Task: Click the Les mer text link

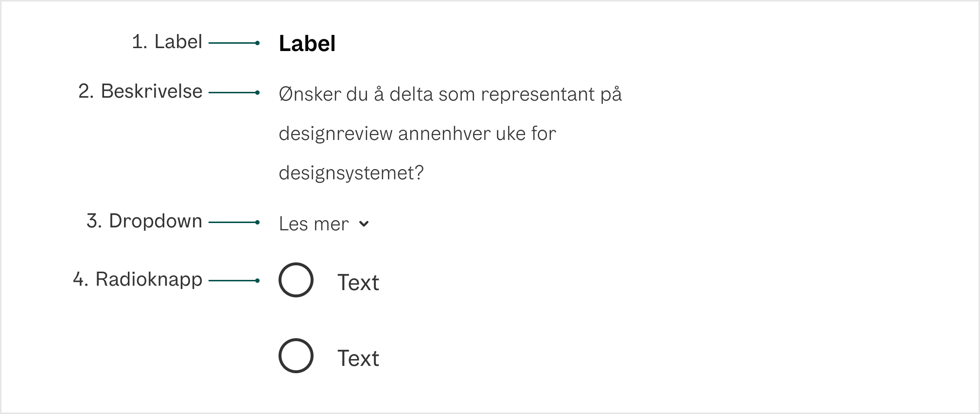Action: 314,224
